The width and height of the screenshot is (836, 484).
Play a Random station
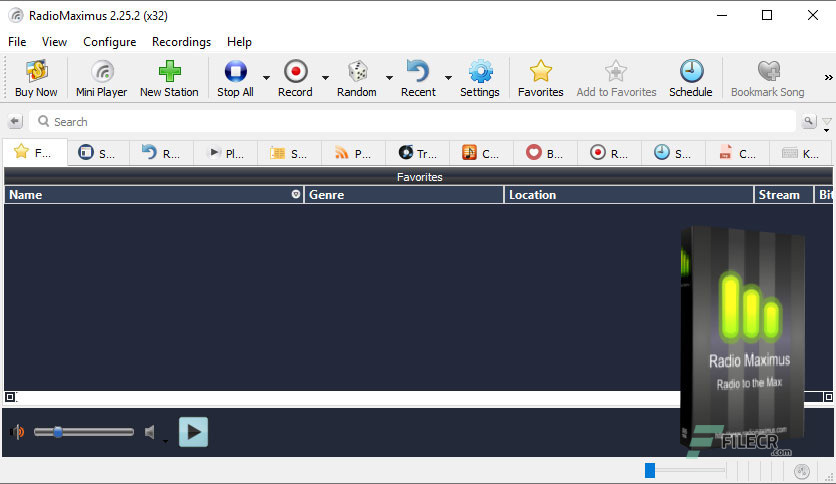[357, 78]
